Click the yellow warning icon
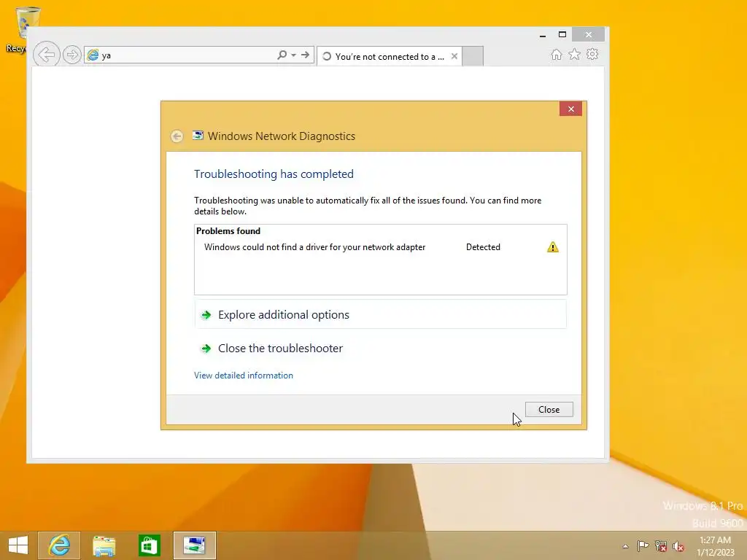This screenshot has width=747, height=560. click(x=553, y=247)
